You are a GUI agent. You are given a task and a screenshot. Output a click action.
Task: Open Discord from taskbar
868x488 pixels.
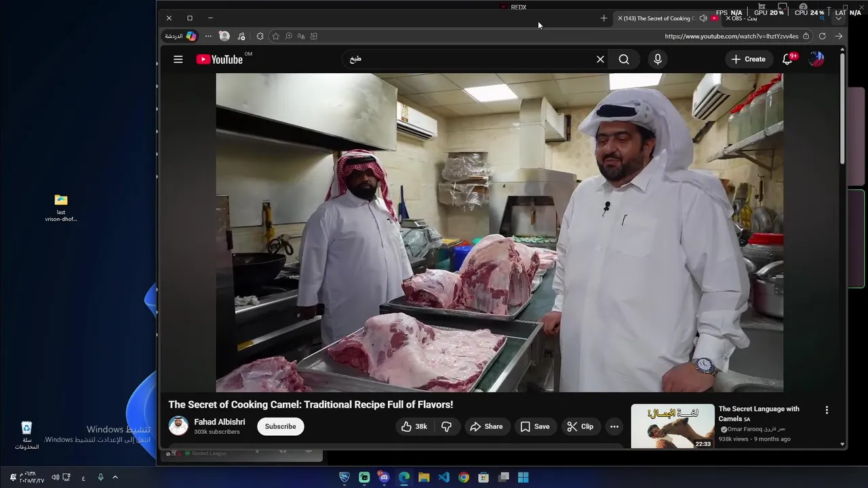tap(384, 477)
